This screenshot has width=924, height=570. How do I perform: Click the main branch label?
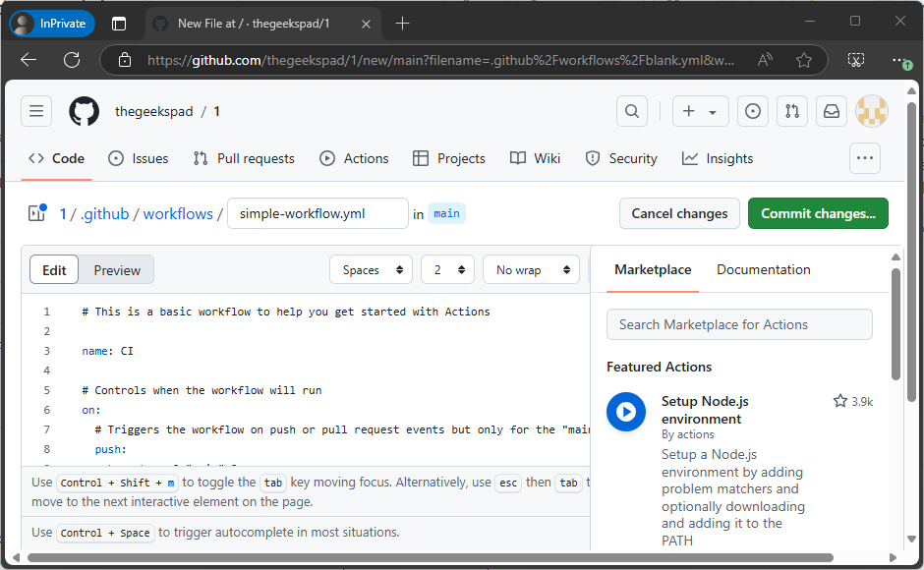(446, 213)
